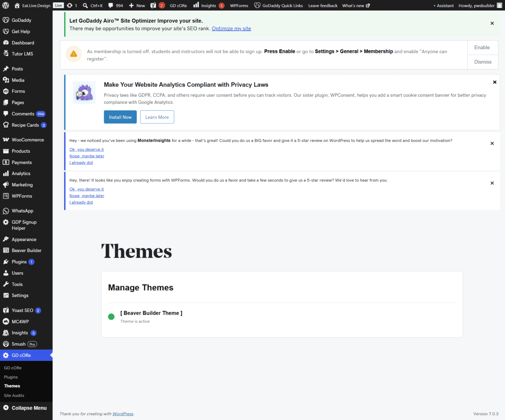This screenshot has width=505, height=420.
Task: Open the Assistant in the admin bar
Action: point(444,5)
